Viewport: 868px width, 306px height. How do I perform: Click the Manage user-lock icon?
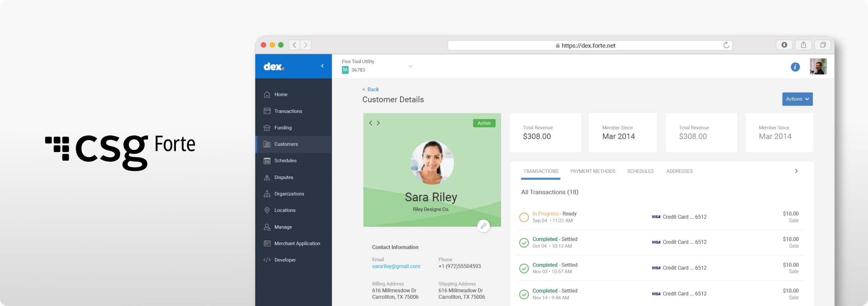[267, 227]
